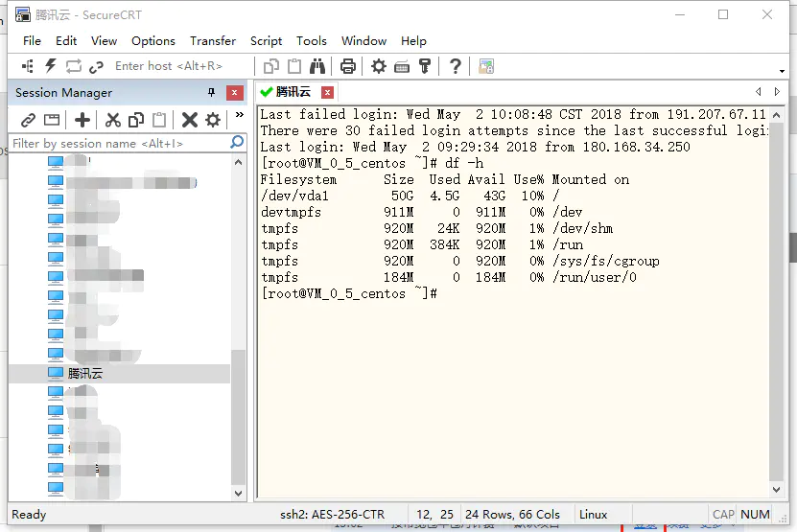
Task: Open Help using the question mark icon
Action: [x=456, y=66]
